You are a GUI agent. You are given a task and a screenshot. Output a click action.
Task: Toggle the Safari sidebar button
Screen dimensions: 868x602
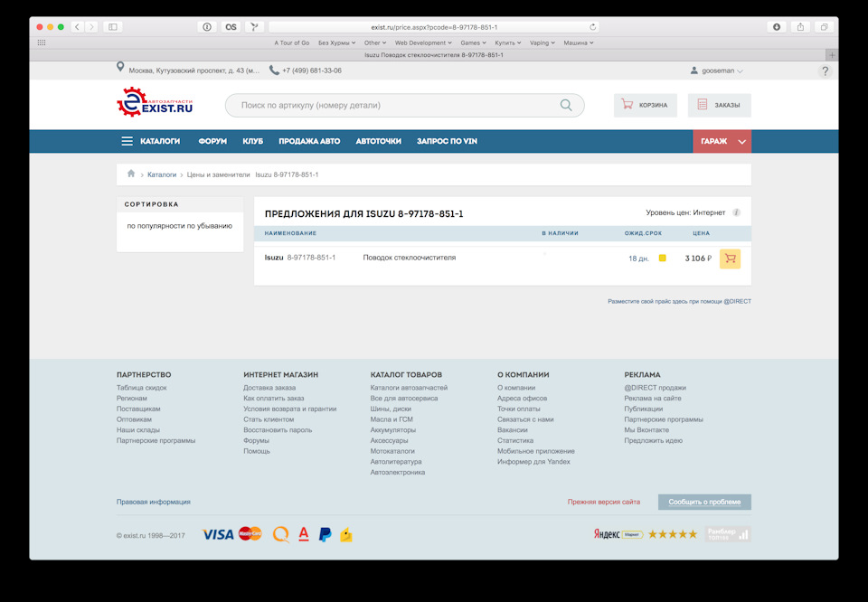113,26
